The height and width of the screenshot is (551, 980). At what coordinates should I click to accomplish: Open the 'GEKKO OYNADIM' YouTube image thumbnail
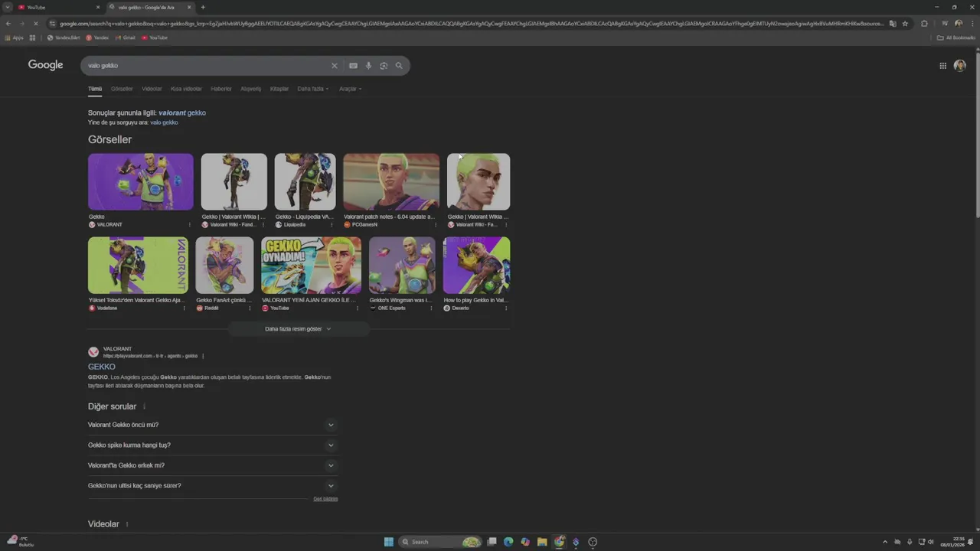[x=311, y=265]
